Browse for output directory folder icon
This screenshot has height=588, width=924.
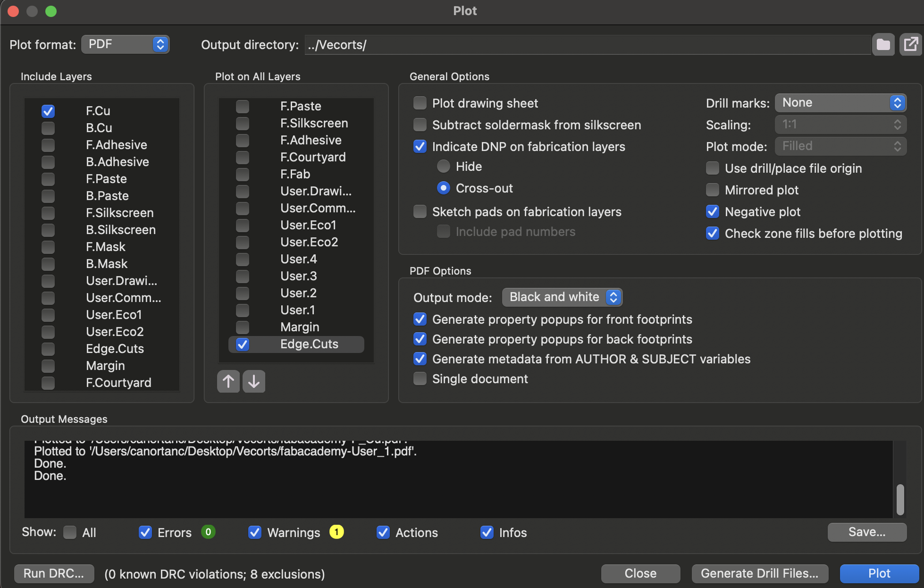883,45
